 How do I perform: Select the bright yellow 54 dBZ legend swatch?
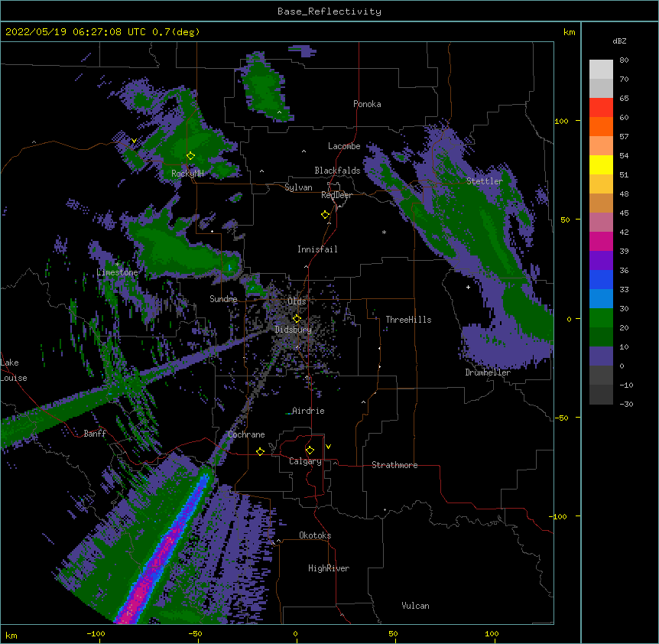click(x=601, y=164)
